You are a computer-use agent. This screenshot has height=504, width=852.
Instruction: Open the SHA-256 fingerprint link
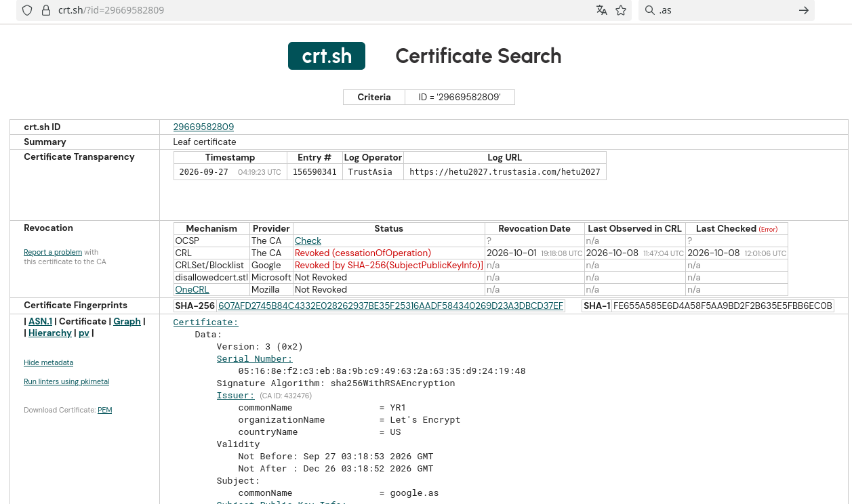pyautogui.click(x=390, y=306)
